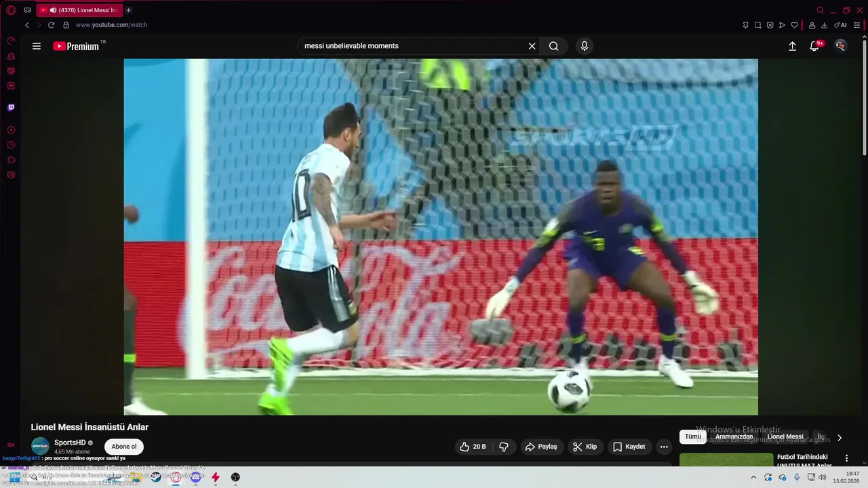Open more video actions three dots
868x488 pixels.
[664, 447]
